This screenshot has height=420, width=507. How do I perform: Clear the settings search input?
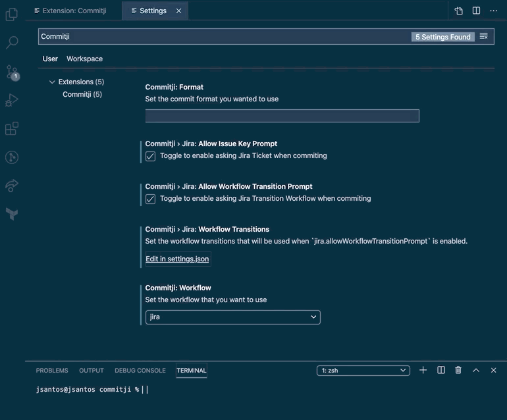484,36
